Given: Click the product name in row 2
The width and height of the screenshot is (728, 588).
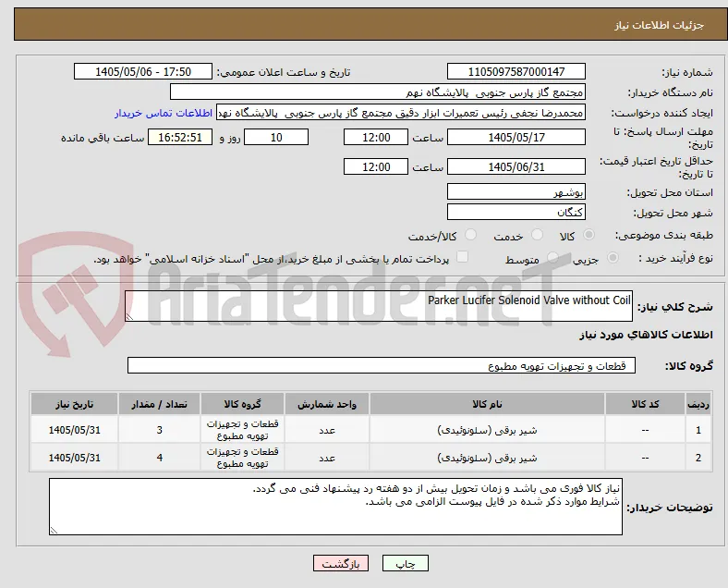Looking at the screenshot, I should coord(487,458).
